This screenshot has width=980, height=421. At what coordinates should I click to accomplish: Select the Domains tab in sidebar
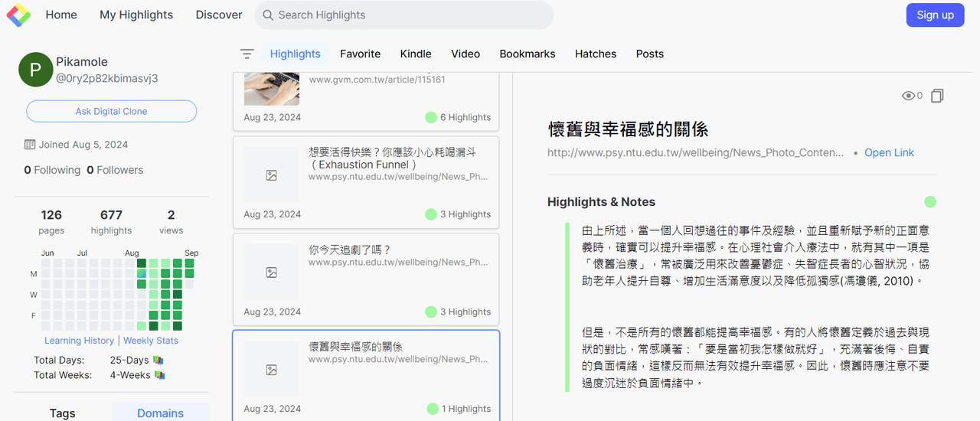pyautogui.click(x=160, y=413)
